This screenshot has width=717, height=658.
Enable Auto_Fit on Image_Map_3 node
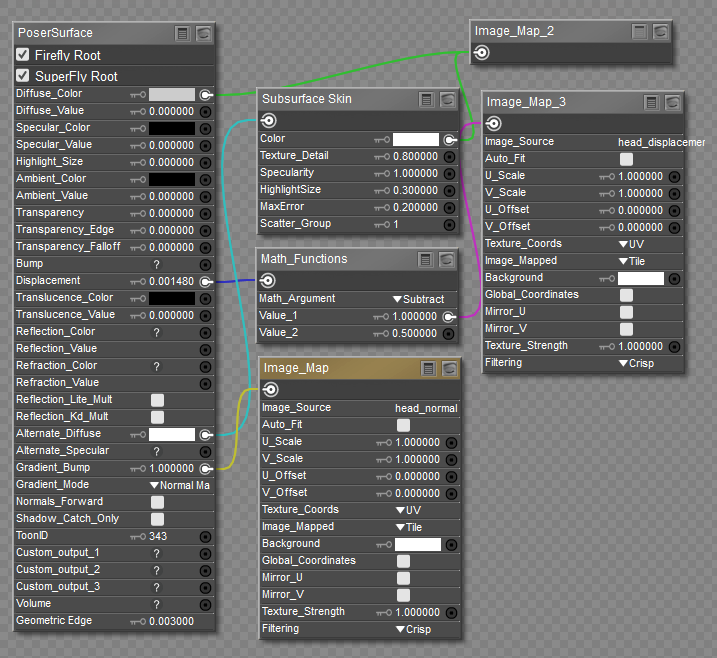(626, 159)
